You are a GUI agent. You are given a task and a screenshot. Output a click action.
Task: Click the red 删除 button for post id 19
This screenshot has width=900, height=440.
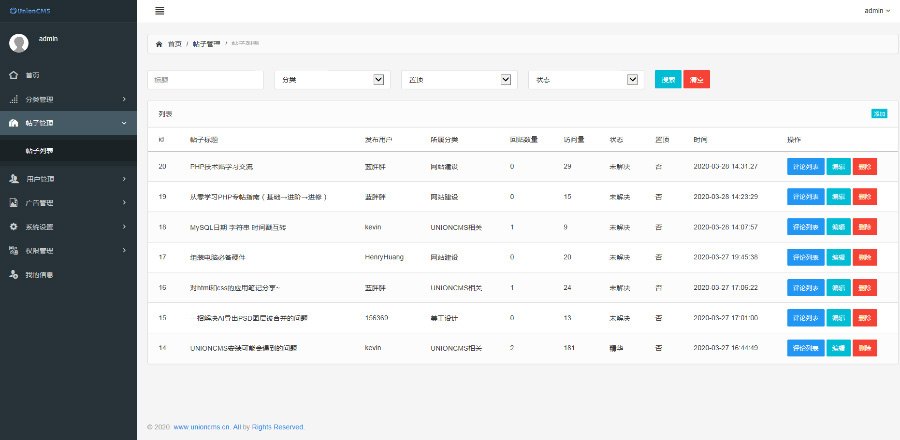tap(864, 197)
